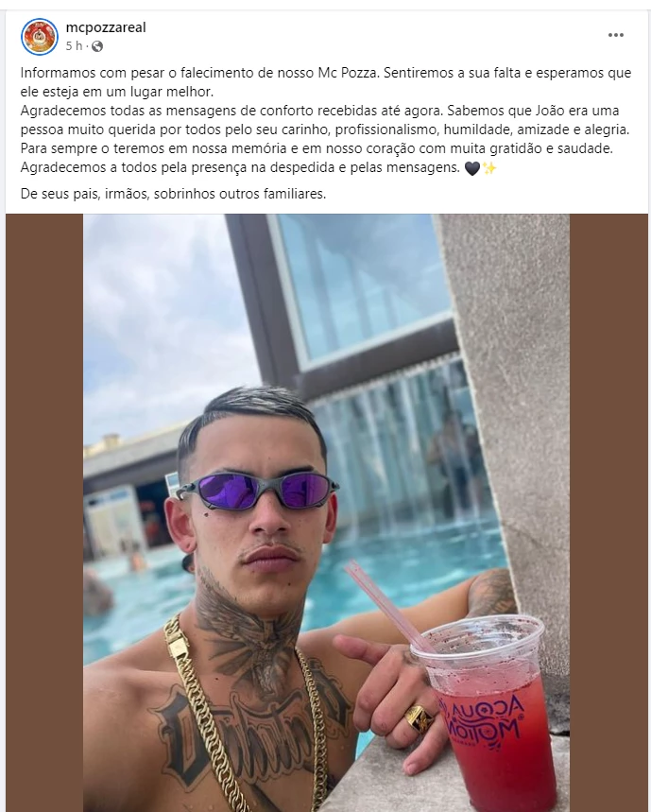Click the 'De seus pais, irmãos' closing line
This screenshot has height=812, width=651.
click(x=173, y=194)
